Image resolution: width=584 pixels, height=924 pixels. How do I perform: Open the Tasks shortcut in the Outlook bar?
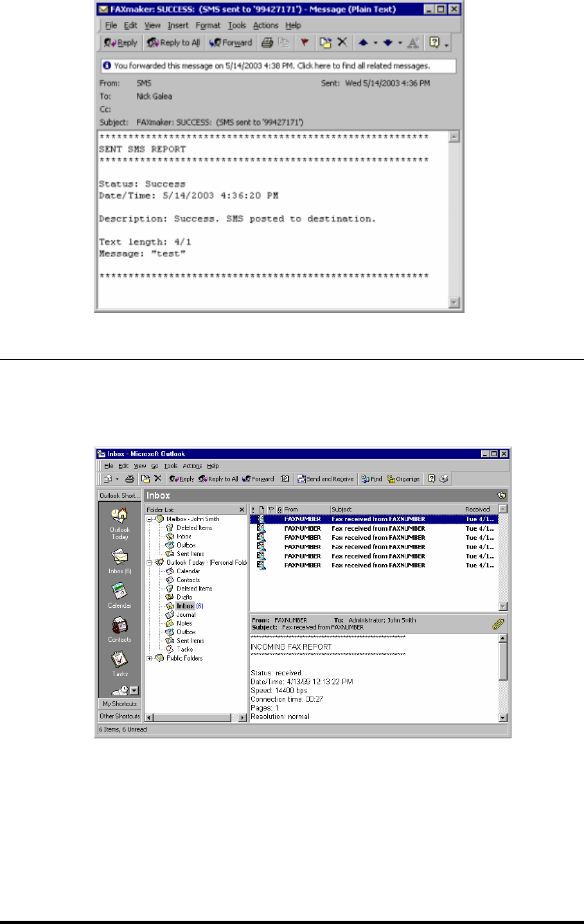[119, 664]
